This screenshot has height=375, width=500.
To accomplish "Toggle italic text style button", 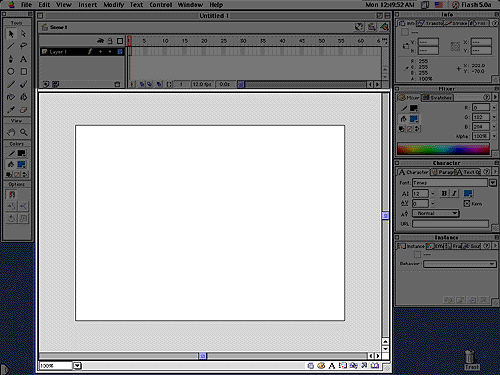I will click(454, 193).
